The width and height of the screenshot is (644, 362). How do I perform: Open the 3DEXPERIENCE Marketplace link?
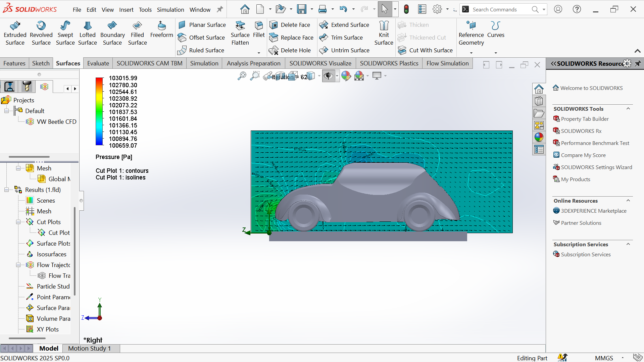[x=594, y=211]
